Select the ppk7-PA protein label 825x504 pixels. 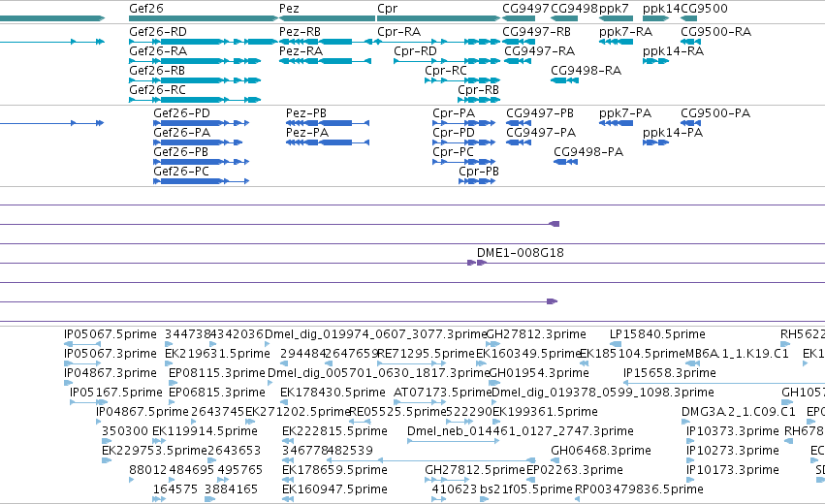click(625, 113)
